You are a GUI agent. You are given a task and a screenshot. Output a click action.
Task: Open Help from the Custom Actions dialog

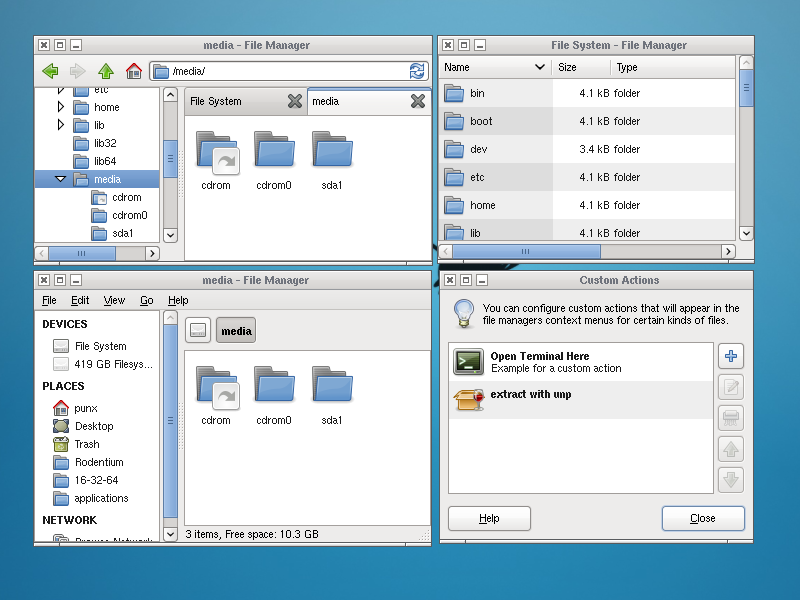click(489, 518)
